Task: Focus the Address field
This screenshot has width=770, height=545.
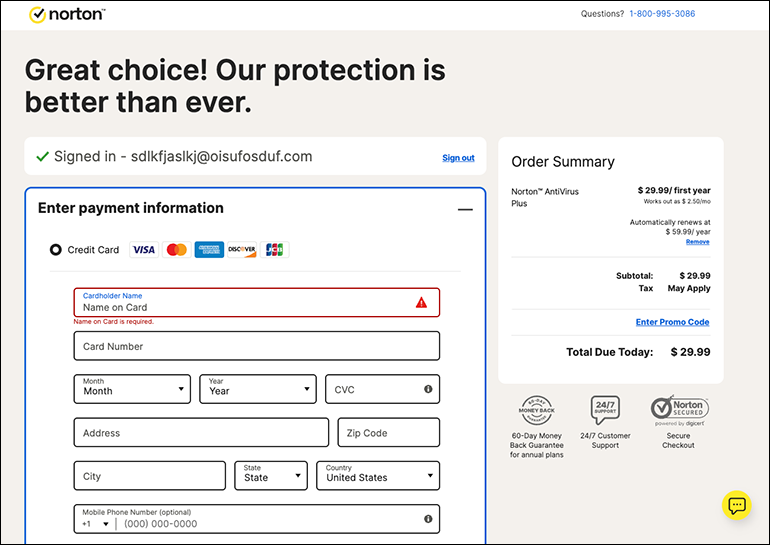Action: pos(201,433)
